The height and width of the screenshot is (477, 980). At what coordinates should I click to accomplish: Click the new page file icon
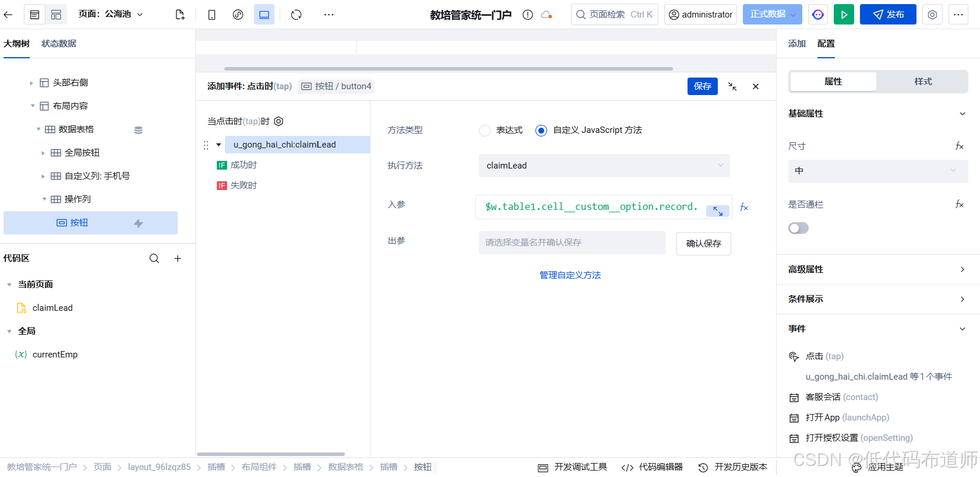pyautogui.click(x=180, y=15)
